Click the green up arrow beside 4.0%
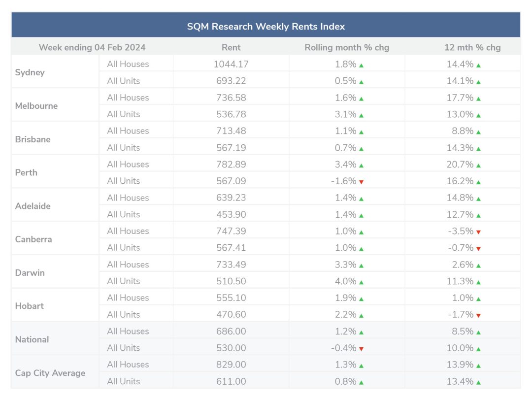 coord(362,282)
